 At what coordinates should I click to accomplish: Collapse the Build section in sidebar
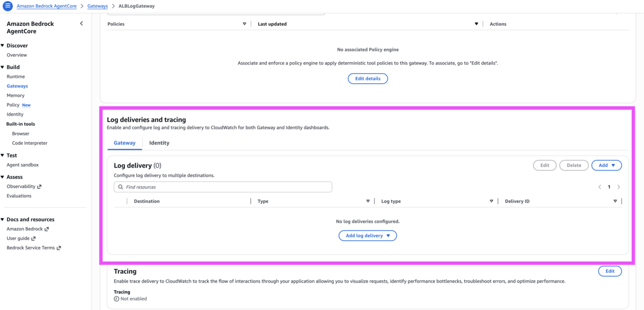click(x=3, y=67)
